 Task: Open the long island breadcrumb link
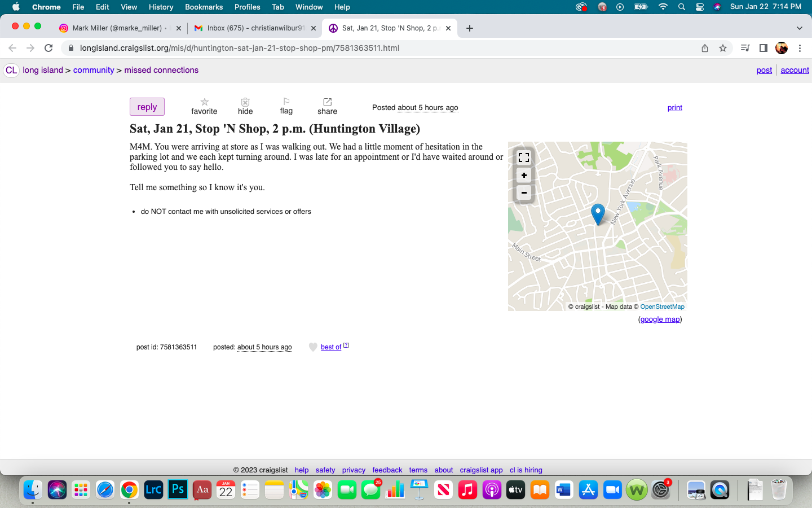(43, 70)
